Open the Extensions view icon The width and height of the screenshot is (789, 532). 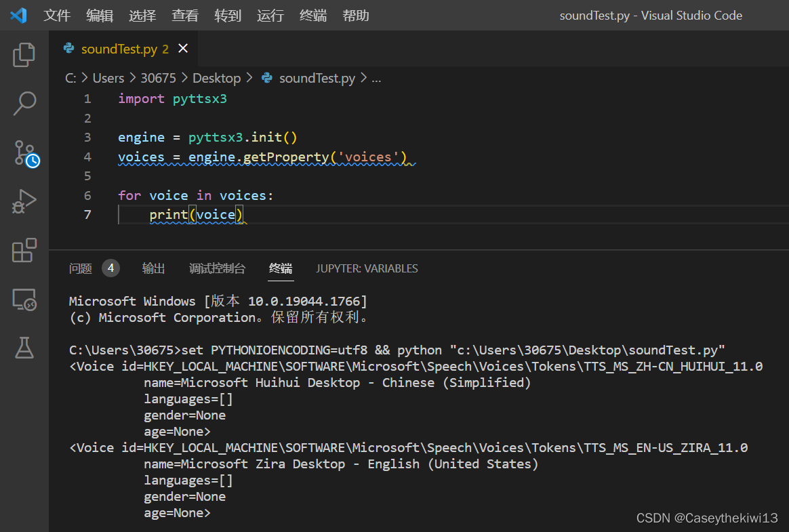(24, 250)
